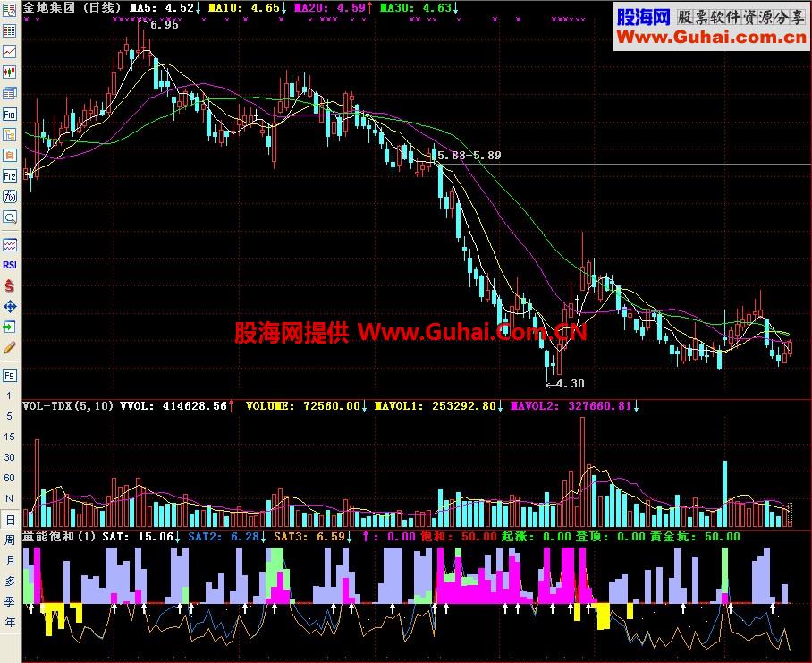The image size is (812, 663).
Task: Switch to the 周 weekly period
Action: (9, 540)
